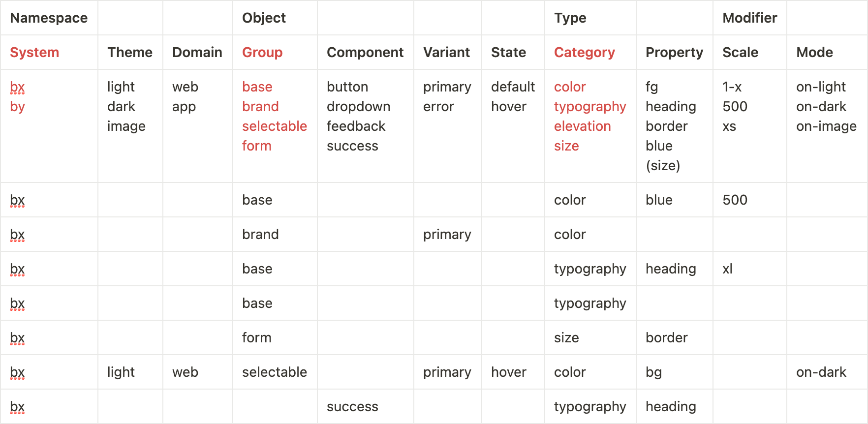This screenshot has height=424, width=868.
Task: Click the hover state cell in selectable row
Action: click(513, 372)
